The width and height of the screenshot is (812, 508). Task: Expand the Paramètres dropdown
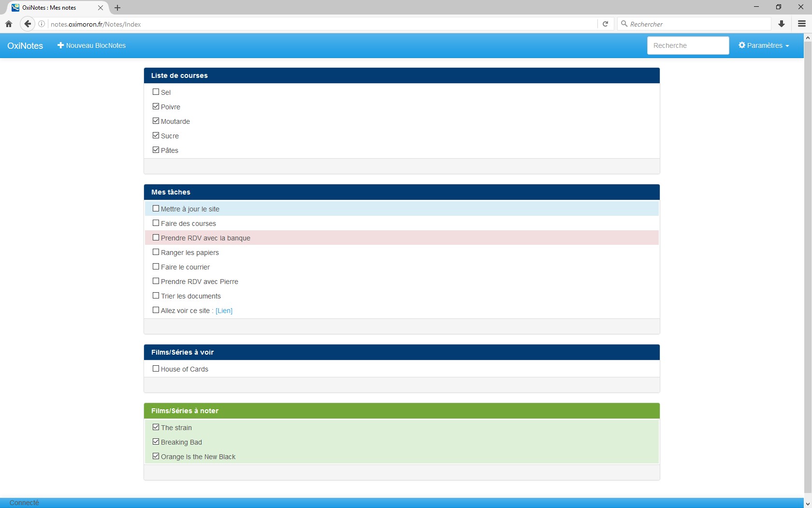pyautogui.click(x=764, y=45)
